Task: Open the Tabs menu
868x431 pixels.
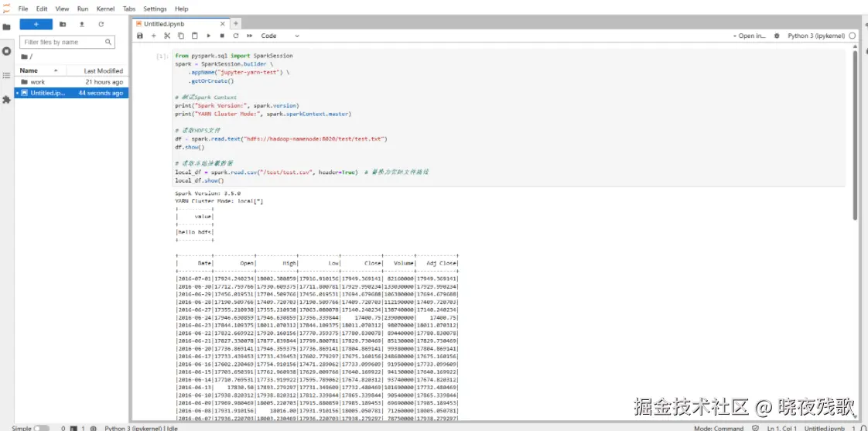Action: [x=129, y=9]
